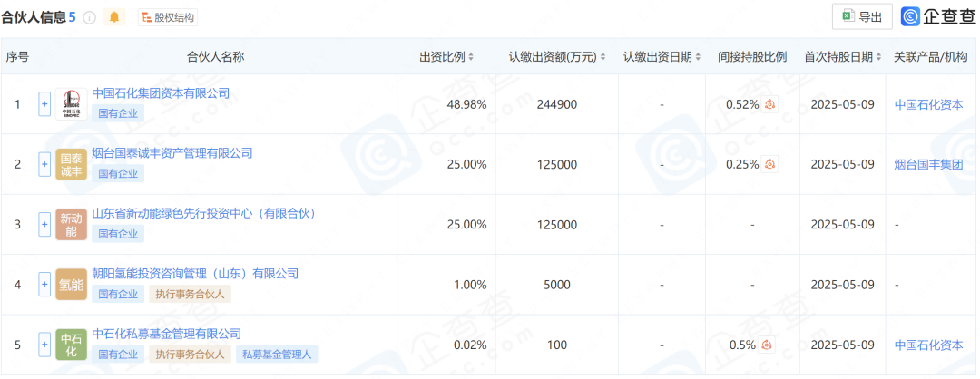Expand row for 山东省新动能绿色先行投资中心
Viewport: 980px width, 379px height.
(x=44, y=224)
